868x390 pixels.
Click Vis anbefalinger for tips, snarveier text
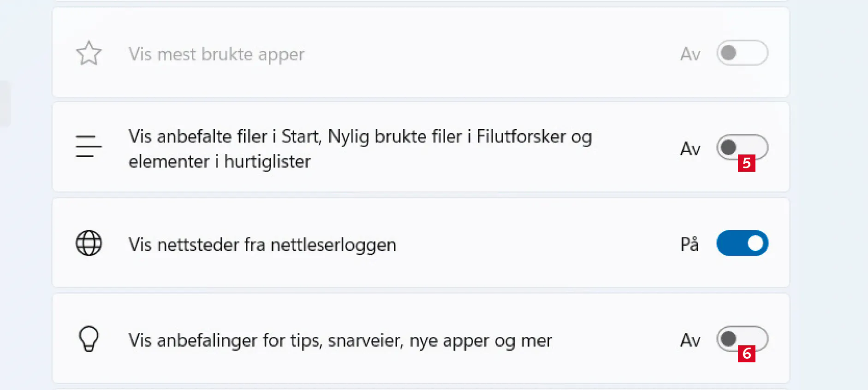pyautogui.click(x=340, y=341)
